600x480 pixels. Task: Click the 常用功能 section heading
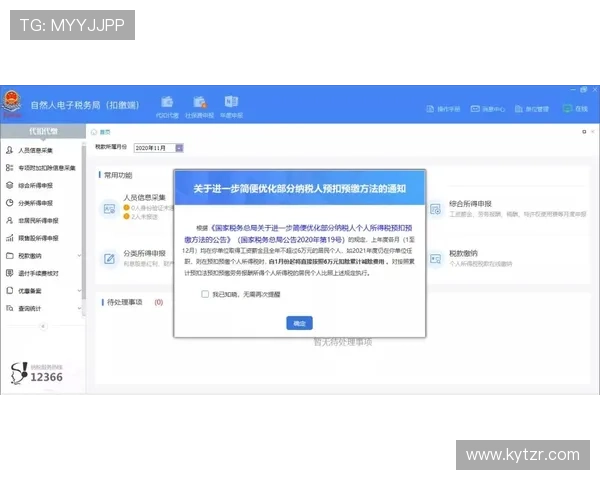click(x=118, y=175)
